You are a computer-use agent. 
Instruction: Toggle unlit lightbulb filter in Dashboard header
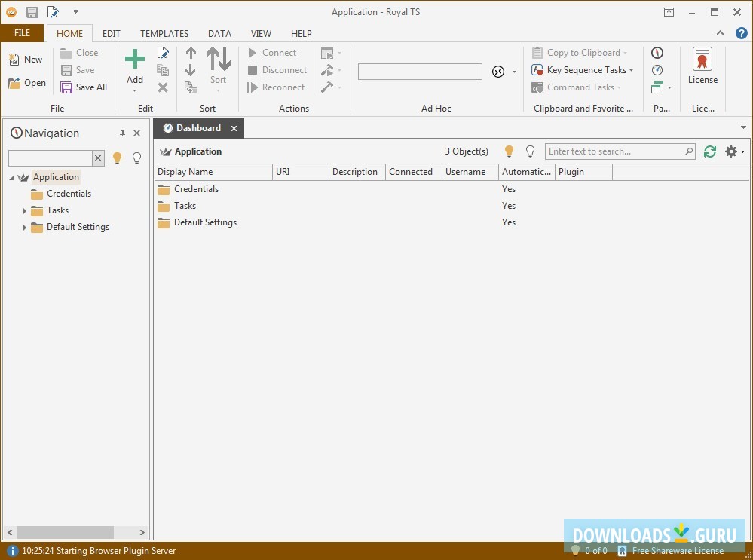pyautogui.click(x=530, y=151)
